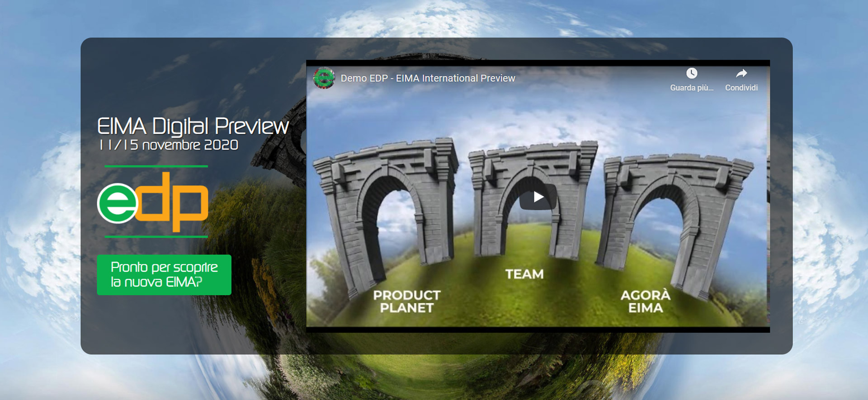The image size is (868, 400).
Task: Click the edp logo
Action: pyautogui.click(x=153, y=202)
